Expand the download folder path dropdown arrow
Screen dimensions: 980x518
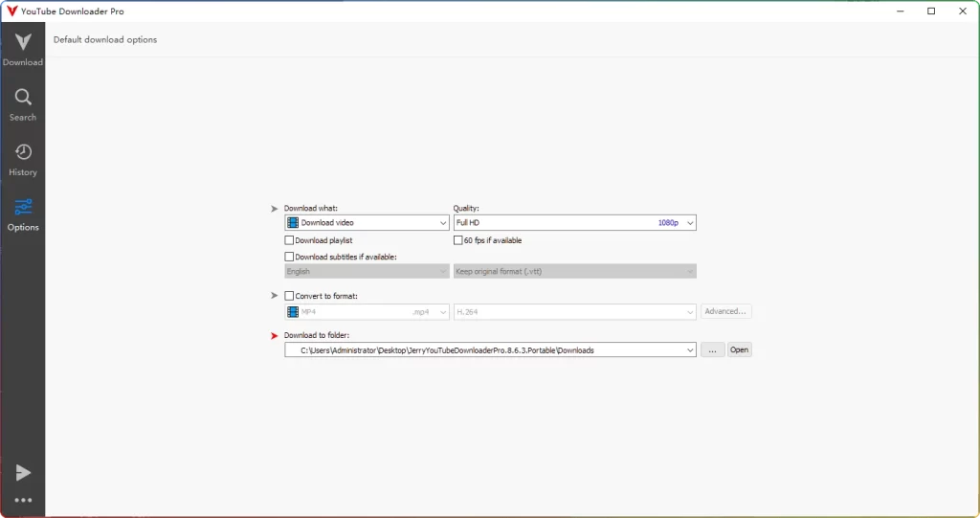690,350
